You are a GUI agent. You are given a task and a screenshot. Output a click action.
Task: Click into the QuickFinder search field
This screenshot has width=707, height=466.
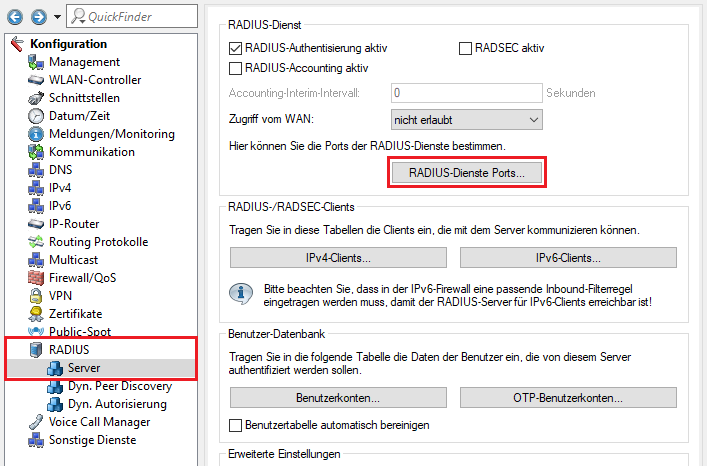pos(132,16)
